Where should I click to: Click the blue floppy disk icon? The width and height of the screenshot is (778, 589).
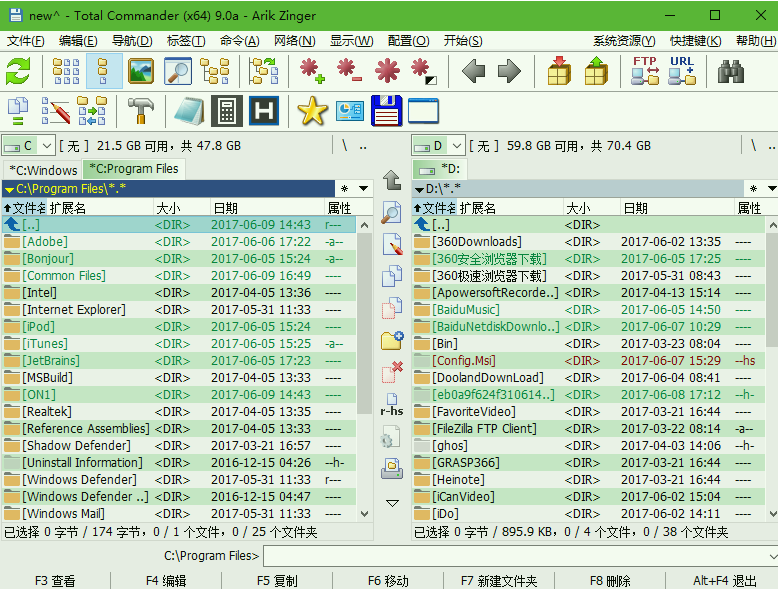tap(387, 111)
